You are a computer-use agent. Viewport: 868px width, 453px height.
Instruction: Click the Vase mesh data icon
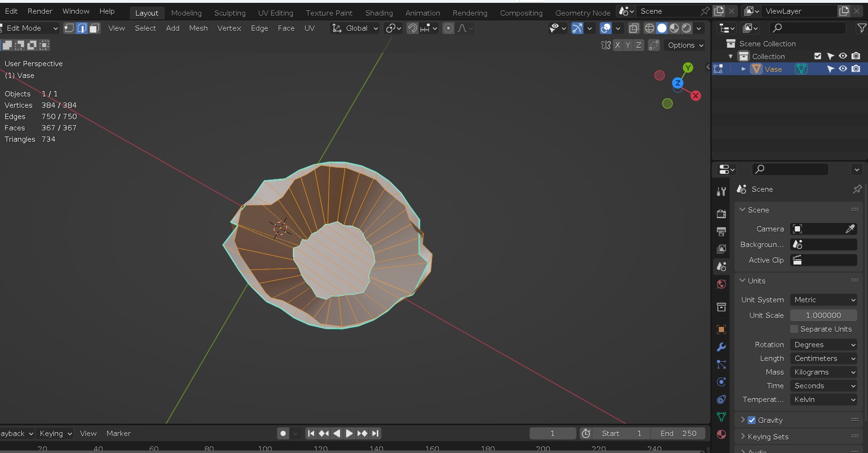click(x=801, y=69)
